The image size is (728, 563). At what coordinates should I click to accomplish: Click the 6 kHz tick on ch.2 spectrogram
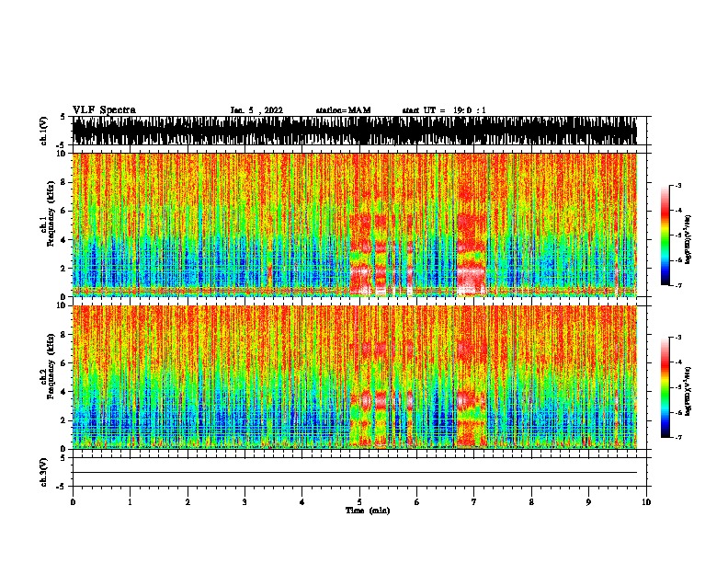(63, 363)
